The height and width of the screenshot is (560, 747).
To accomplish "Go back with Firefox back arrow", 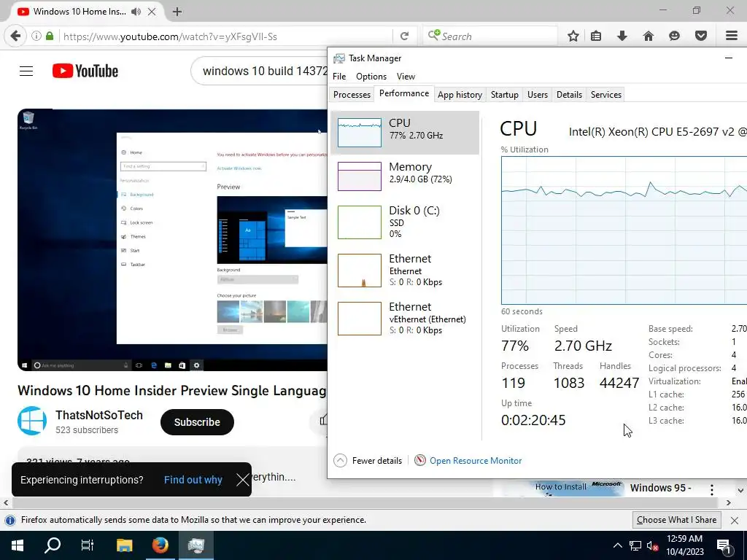I will tap(16, 36).
